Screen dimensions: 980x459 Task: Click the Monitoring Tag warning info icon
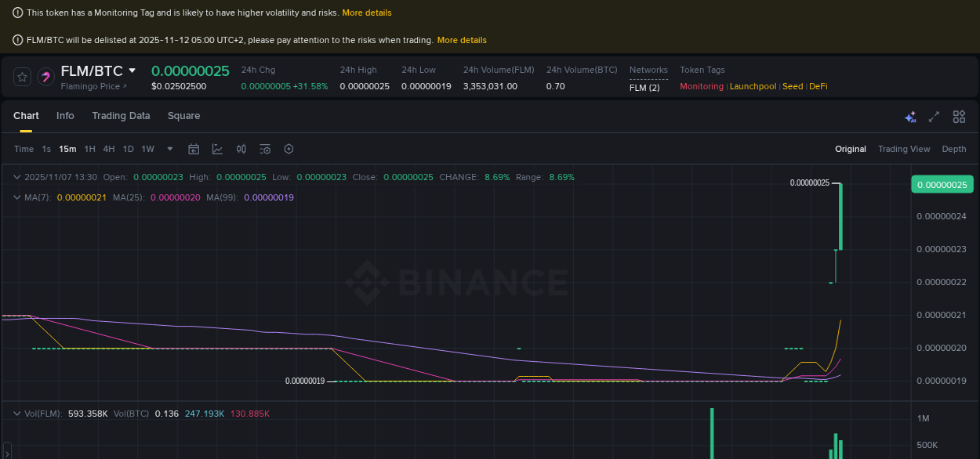17,13
